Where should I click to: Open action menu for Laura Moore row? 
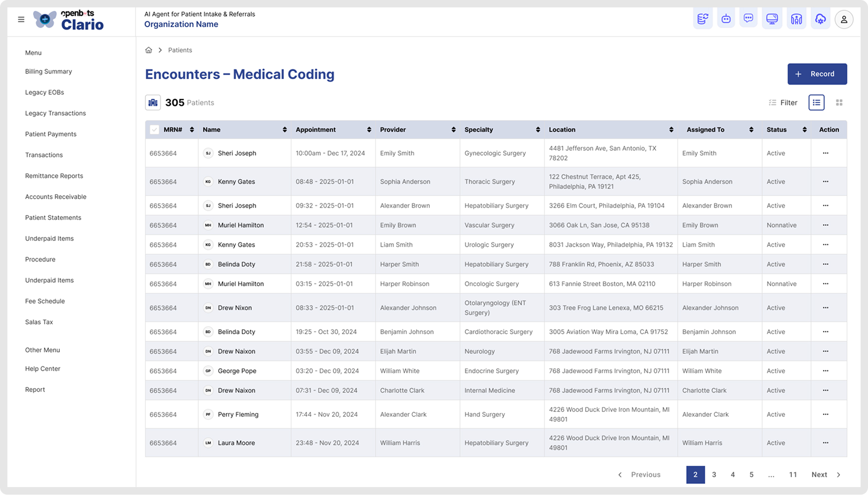click(x=825, y=443)
